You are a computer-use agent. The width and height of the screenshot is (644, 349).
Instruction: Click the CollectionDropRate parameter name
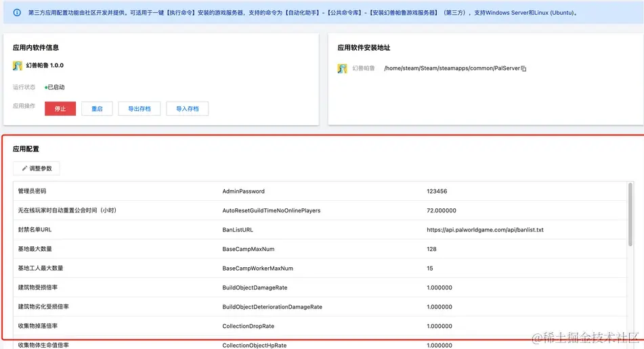point(249,327)
